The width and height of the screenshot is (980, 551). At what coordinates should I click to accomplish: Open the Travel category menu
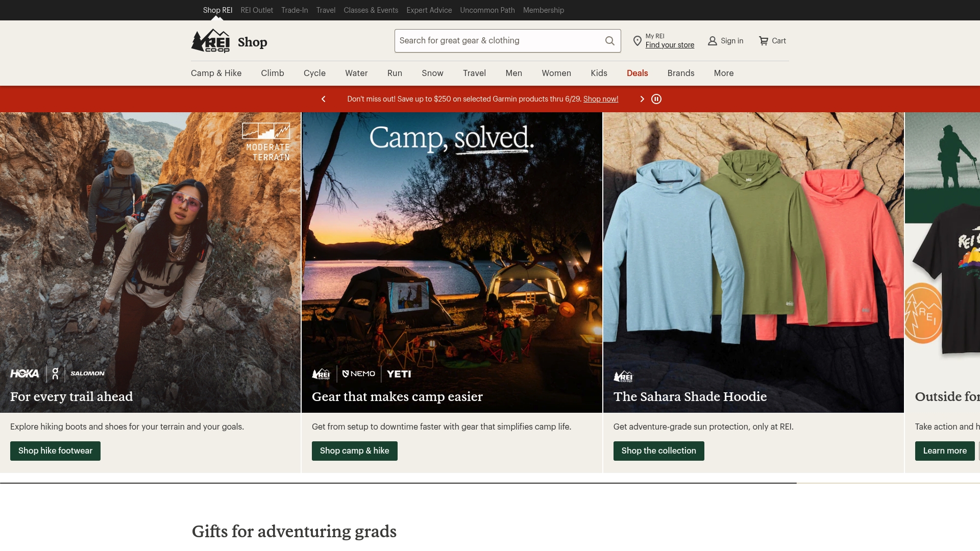click(x=474, y=73)
